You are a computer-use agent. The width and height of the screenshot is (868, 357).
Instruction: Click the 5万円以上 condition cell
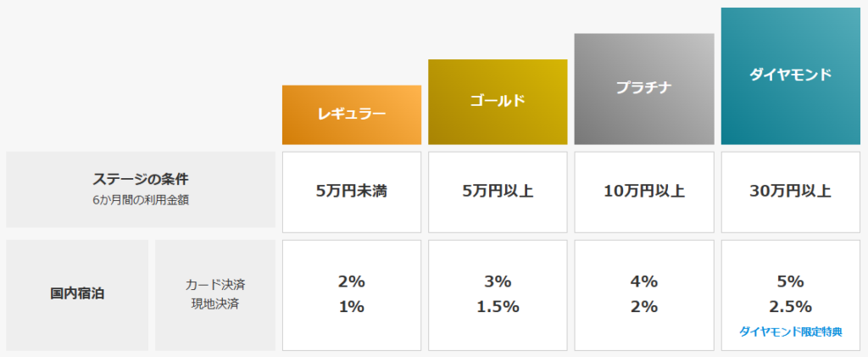click(x=498, y=191)
